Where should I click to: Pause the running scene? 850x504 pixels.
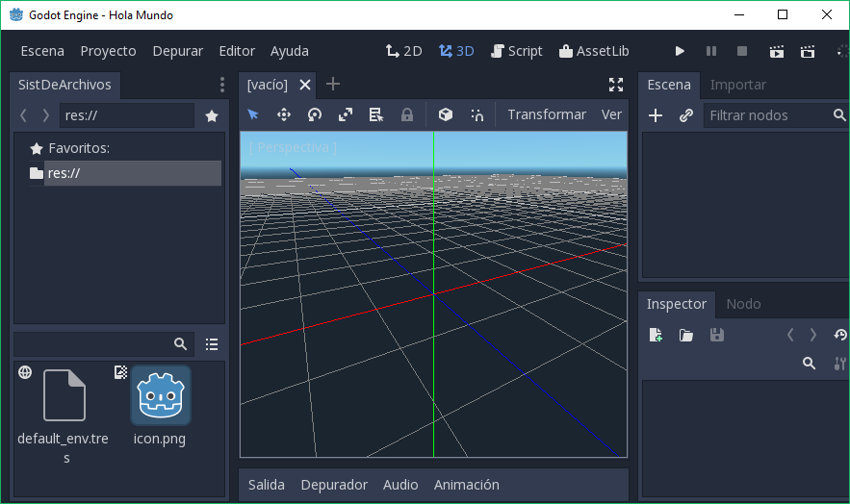(711, 51)
